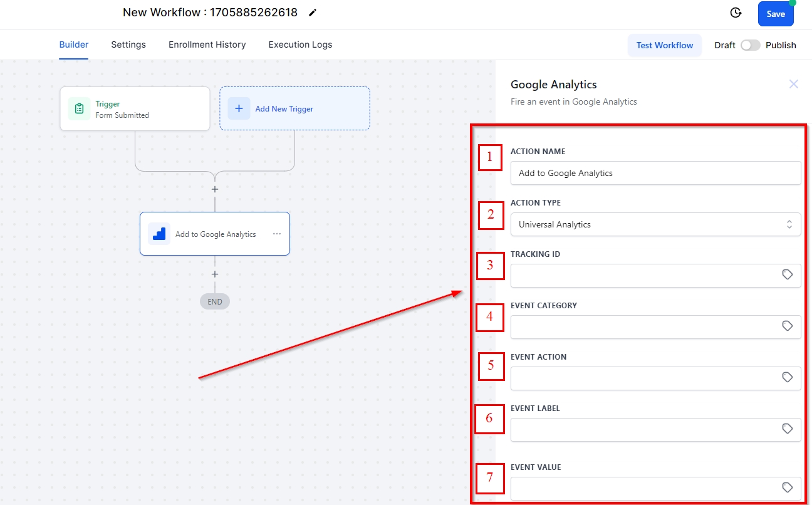Click Add New Trigger box
This screenshot has width=812, height=505.
(x=294, y=108)
